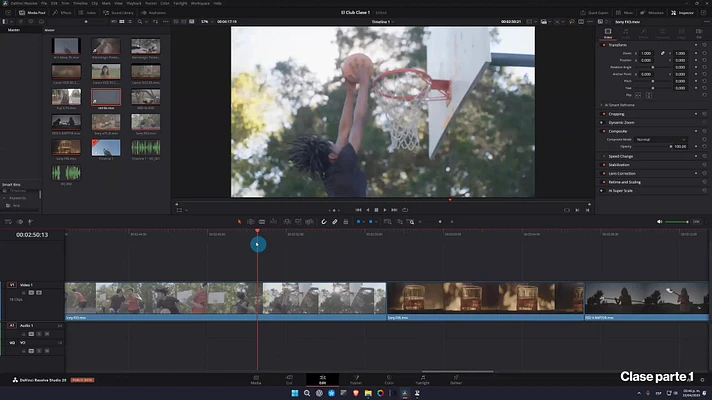712x400 pixels.
Task: Open the marker color dropdown arrow
Action: click(x=376, y=222)
